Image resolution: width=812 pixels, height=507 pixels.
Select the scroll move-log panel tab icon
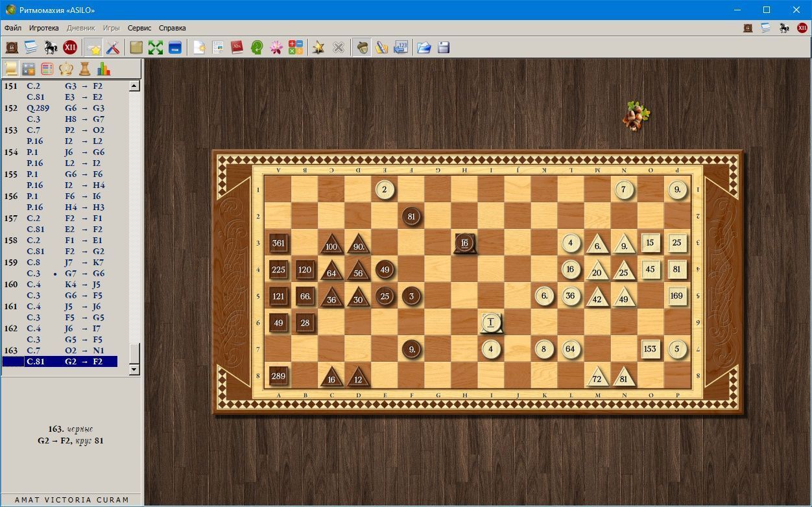point(10,69)
